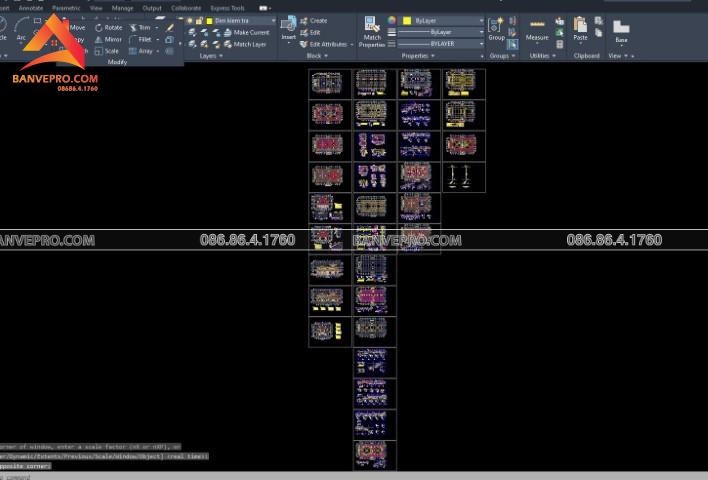Activate the Scale tool
The image size is (708, 480).
107,51
